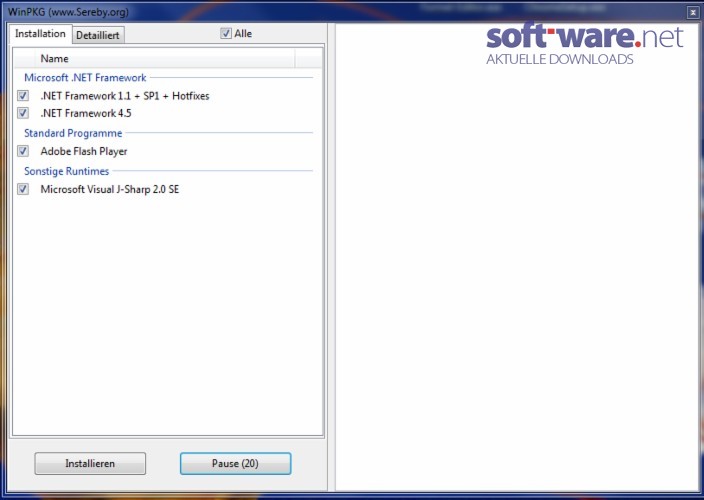The image size is (704, 500).
Task: Close the WinPKG window
Action: [693, 13]
